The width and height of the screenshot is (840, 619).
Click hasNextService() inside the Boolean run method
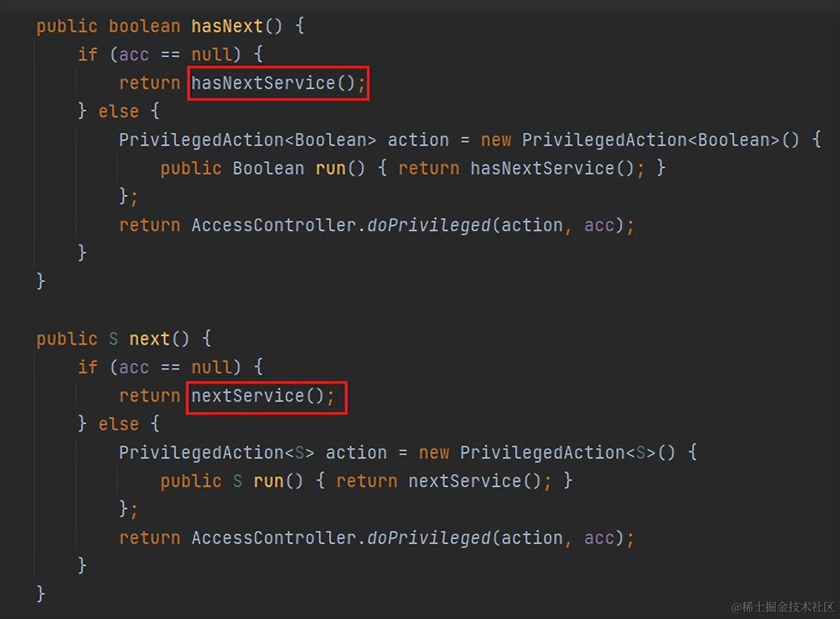pyautogui.click(x=552, y=169)
